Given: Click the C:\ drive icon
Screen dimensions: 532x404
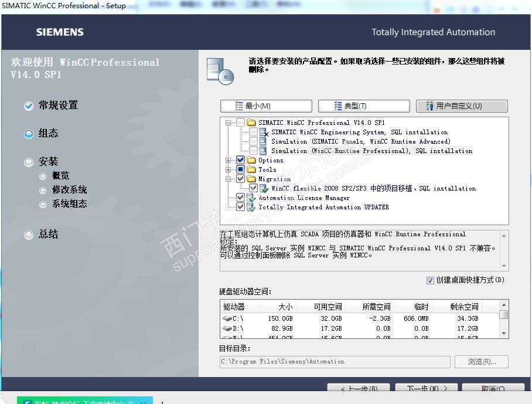Looking at the screenshot, I should click(x=227, y=318).
